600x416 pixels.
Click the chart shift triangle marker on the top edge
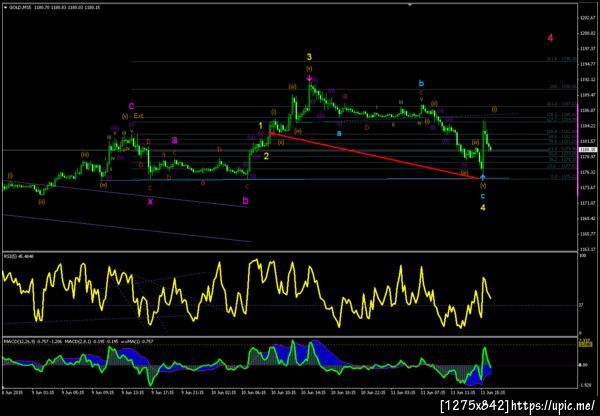click(x=410, y=5)
